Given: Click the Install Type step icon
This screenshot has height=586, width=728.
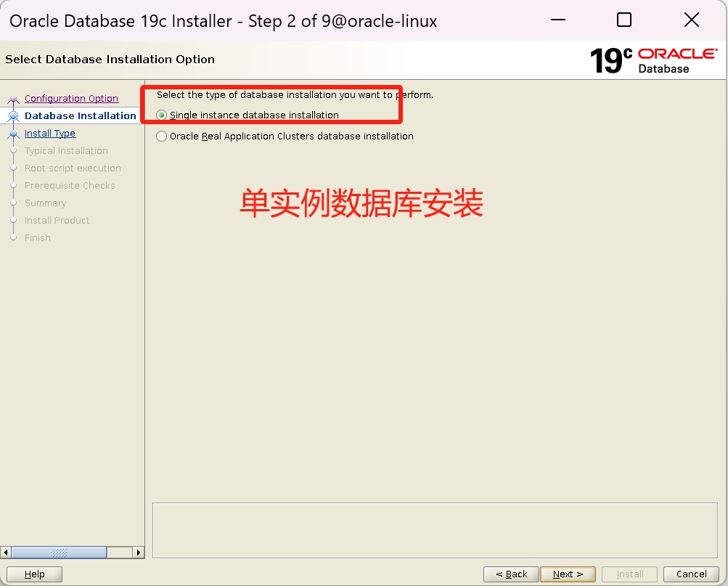Looking at the screenshot, I should tap(14, 134).
